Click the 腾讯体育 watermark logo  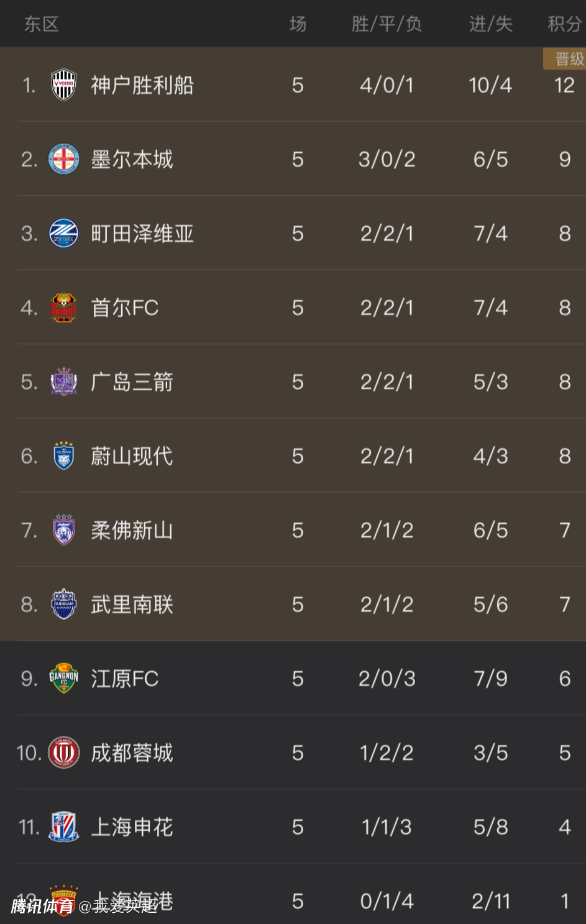pos(41,906)
